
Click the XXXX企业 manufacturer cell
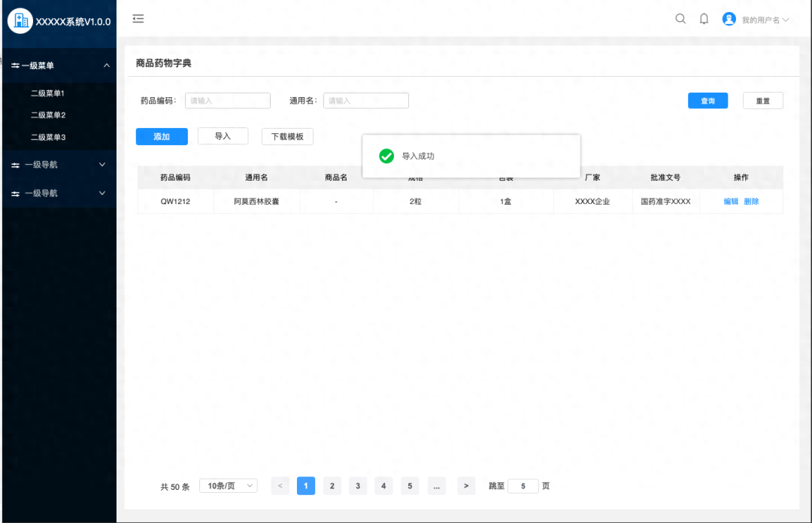click(x=592, y=201)
